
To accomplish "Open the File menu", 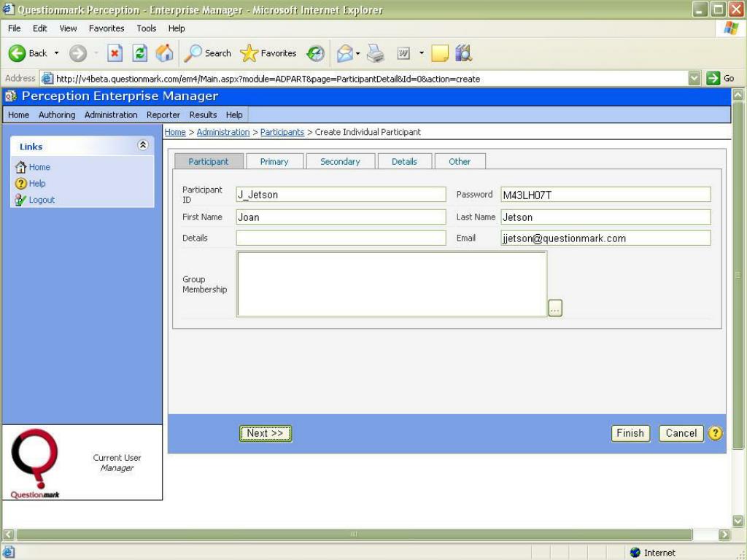I will point(15,28).
